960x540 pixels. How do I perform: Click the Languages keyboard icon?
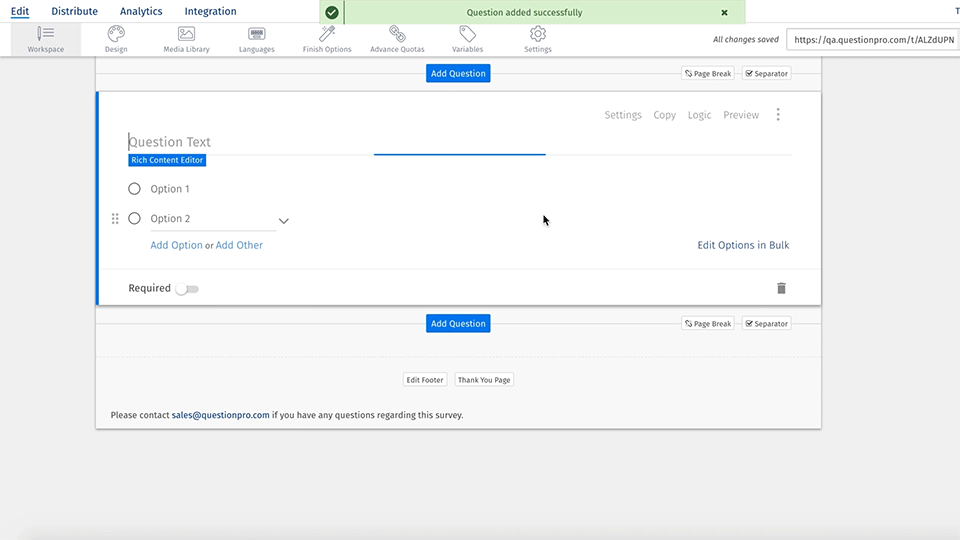point(257,34)
